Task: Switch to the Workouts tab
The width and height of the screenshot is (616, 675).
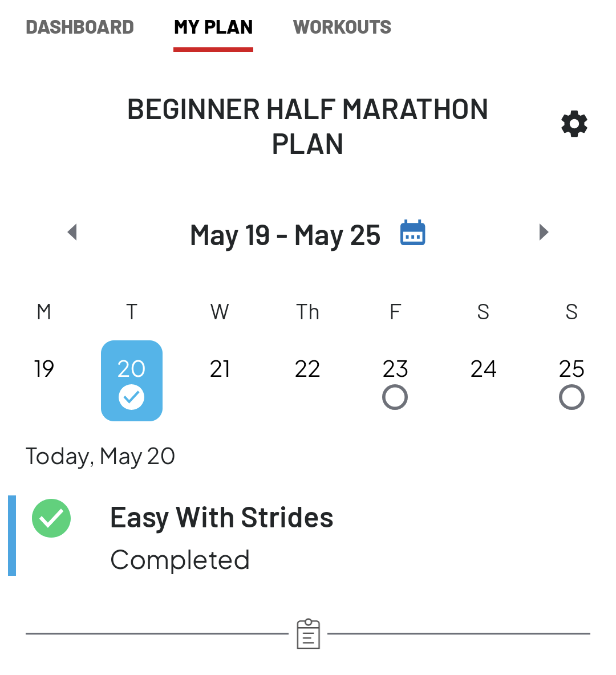Action: 342,27
